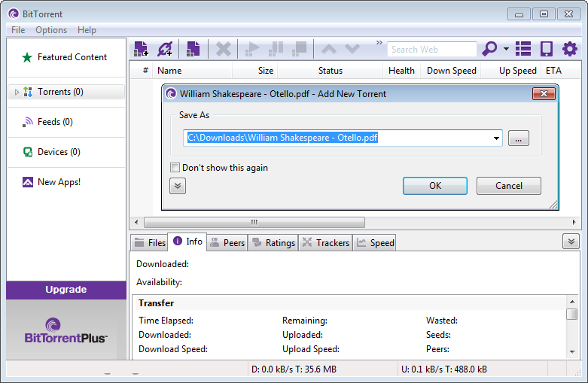Click the New Apps purple icon
This screenshot has width=588, height=383.
click(x=28, y=182)
